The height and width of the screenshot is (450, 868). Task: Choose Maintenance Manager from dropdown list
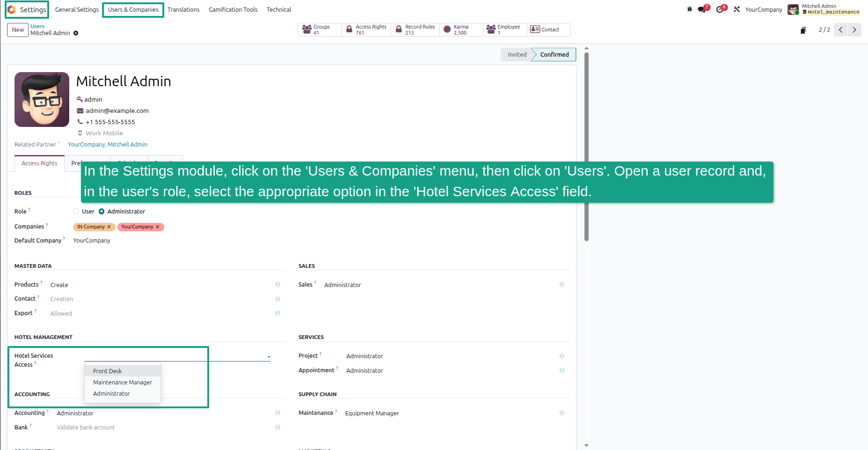pyautogui.click(x=123, y=383)
